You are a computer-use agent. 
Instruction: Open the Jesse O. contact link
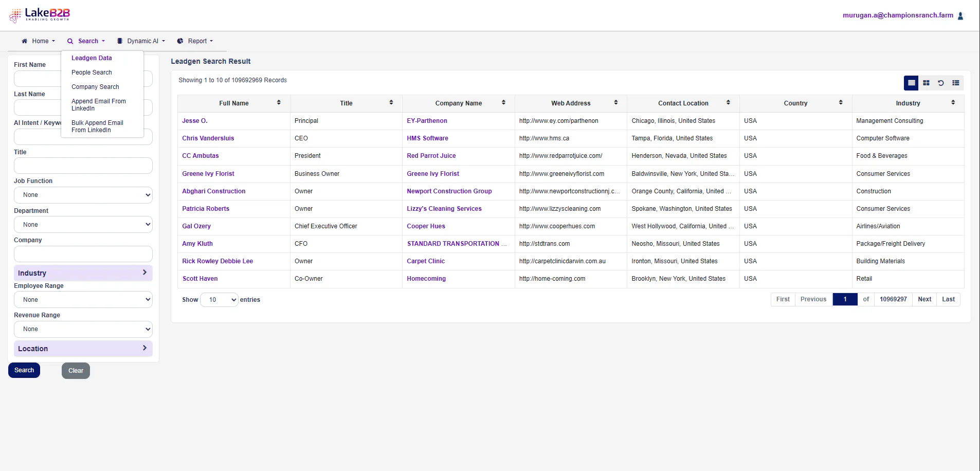click(195, 121)
